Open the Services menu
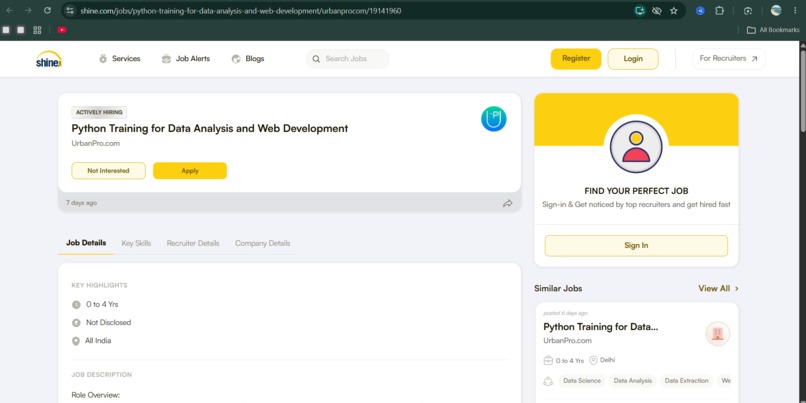806x403 pixels. pos(119,59)
